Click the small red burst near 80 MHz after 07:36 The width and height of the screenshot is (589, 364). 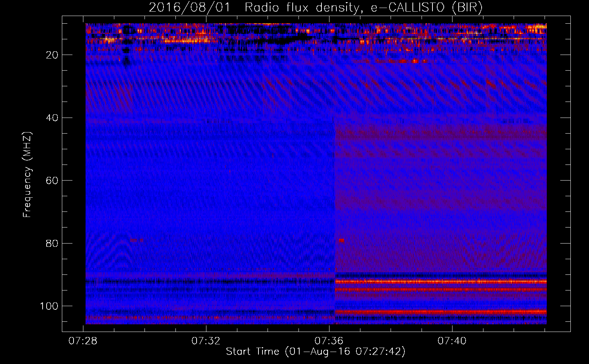pyautogui.click(x=341, y=241)
